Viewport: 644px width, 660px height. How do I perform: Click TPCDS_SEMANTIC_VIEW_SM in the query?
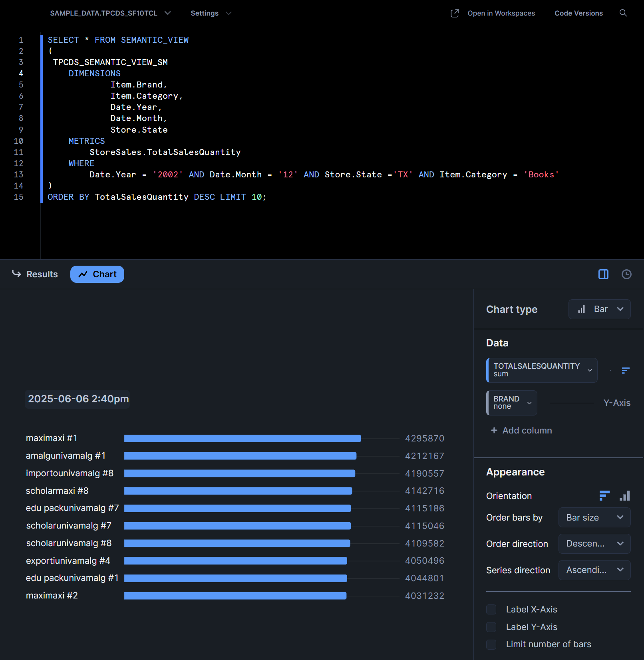(x=110, y=62)
